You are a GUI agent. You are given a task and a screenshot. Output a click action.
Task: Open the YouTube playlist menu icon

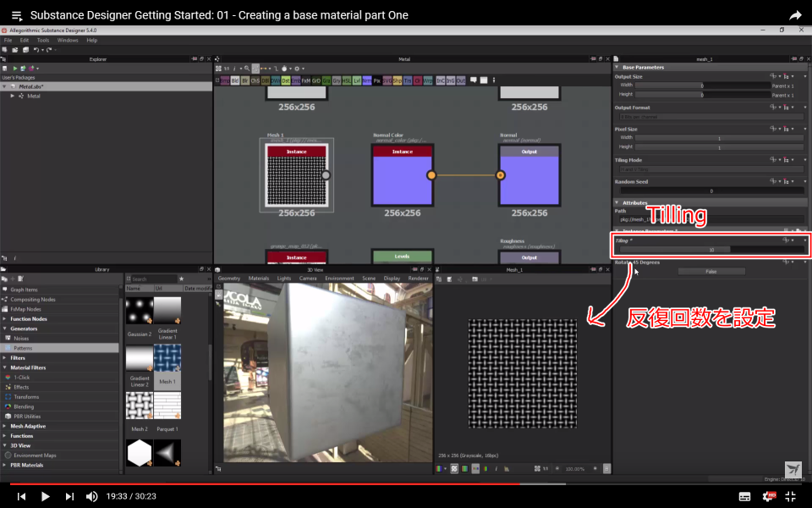coord(17,15)
